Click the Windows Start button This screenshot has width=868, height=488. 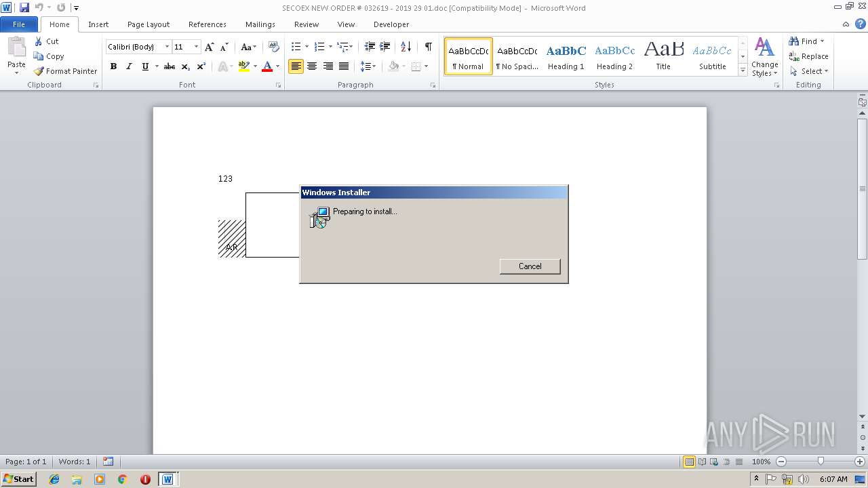19,479
